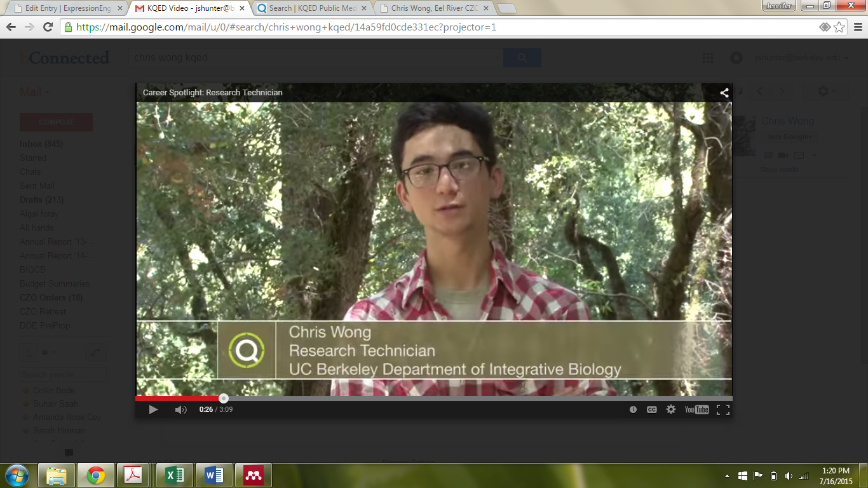Go back using the browser back arrow
This screenshot has width=868, height=488.
11,27
